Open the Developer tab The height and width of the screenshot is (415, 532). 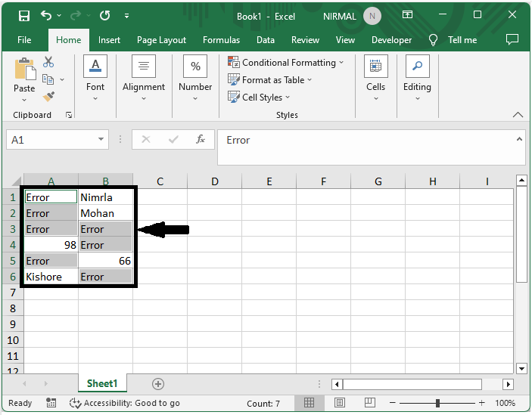pos(391,40)
